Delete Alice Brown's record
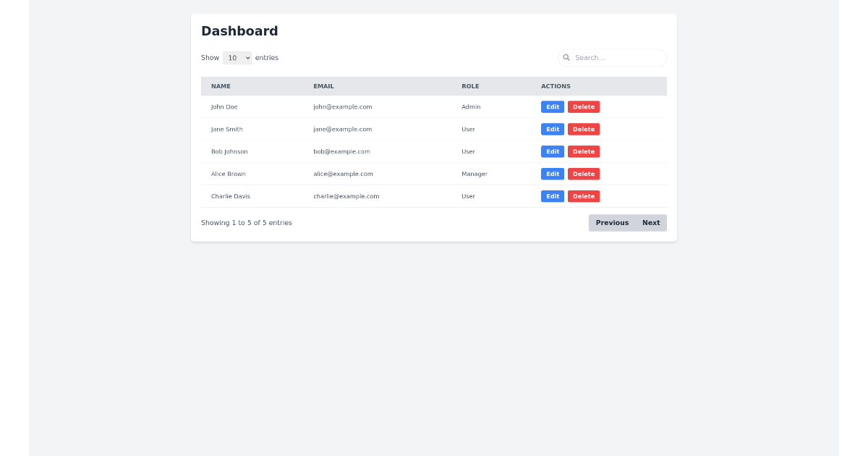 583,174
